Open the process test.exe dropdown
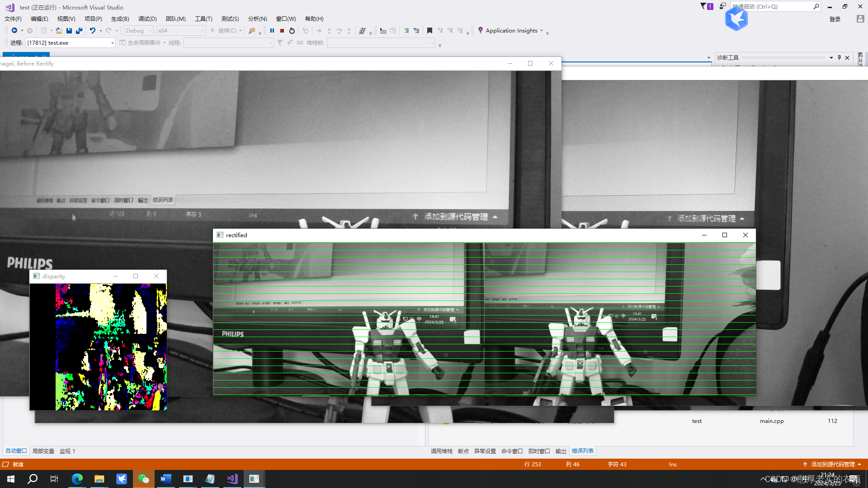Screen dimensions: 868x488 (113, 43)
